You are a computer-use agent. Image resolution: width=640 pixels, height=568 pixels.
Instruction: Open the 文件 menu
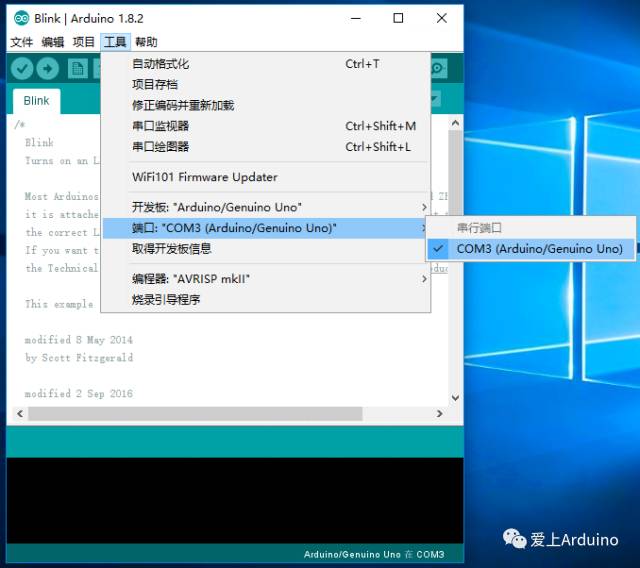point(22,42)
